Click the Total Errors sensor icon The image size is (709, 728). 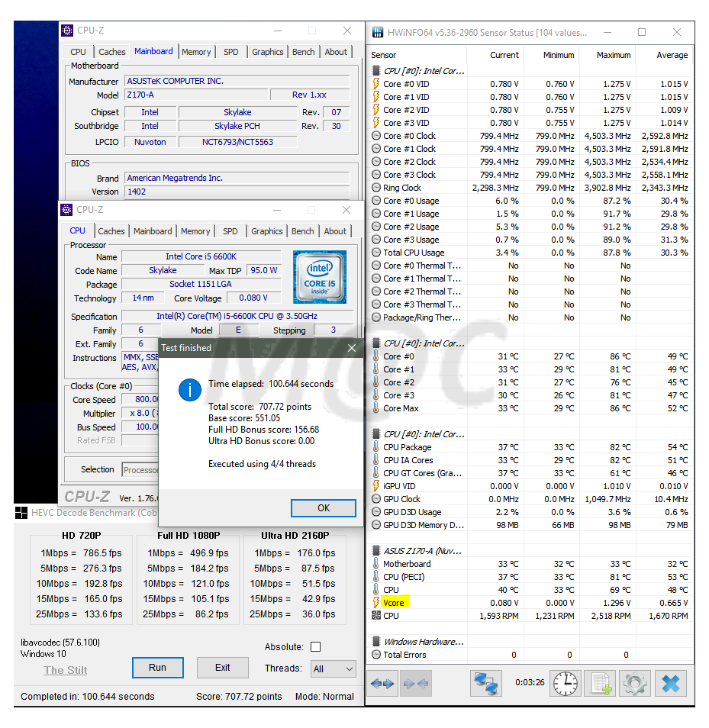(x=376, y=655)
